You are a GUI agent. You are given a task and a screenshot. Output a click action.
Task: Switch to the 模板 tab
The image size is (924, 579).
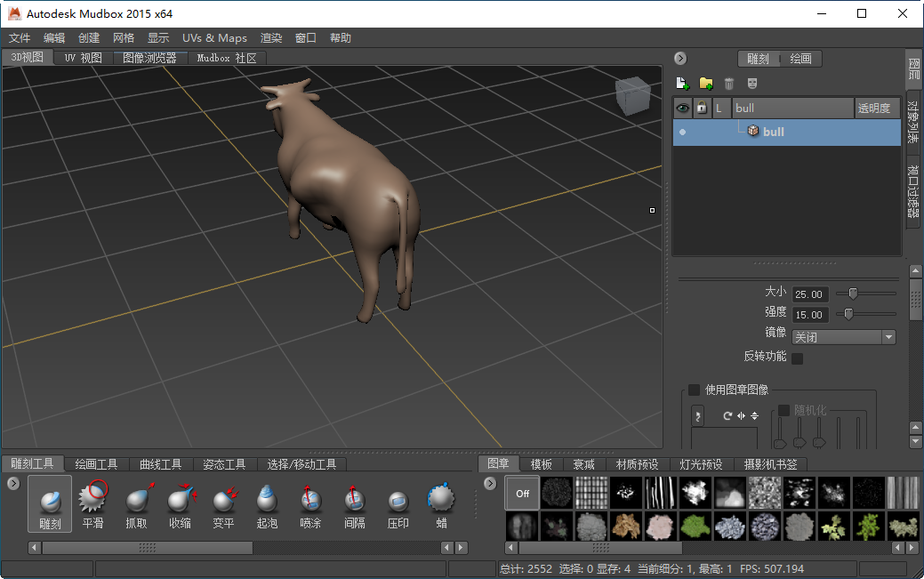[541, 464]
